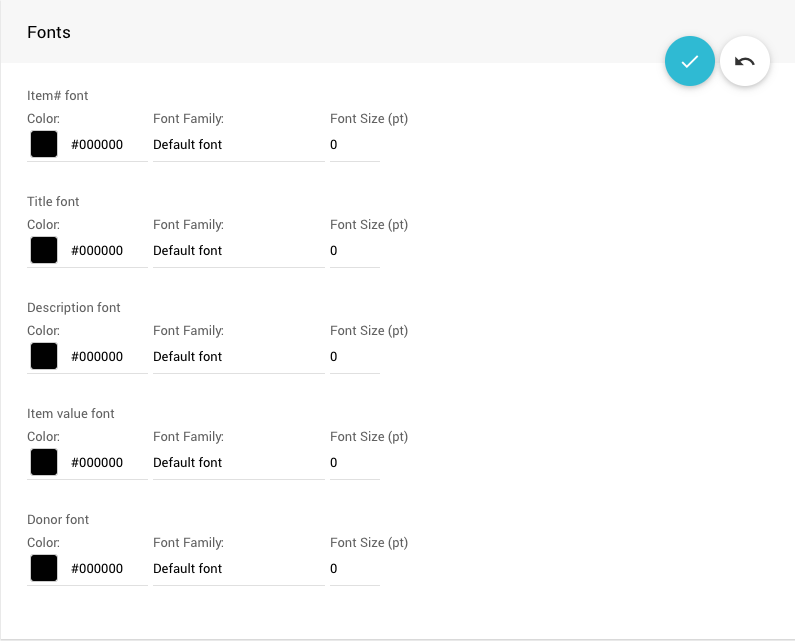
Task: Expand Title font Font Family dropdown
Action: (x=238, y=251)
